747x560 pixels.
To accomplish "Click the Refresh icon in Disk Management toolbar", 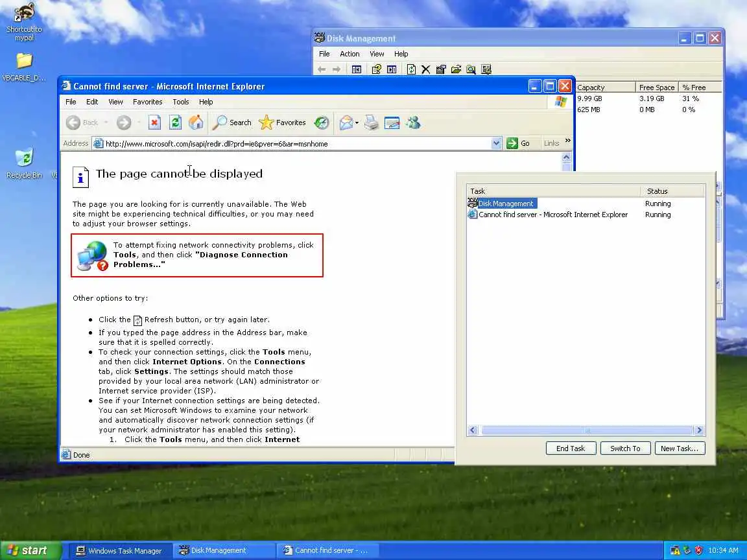I will (x=411, y=69).
